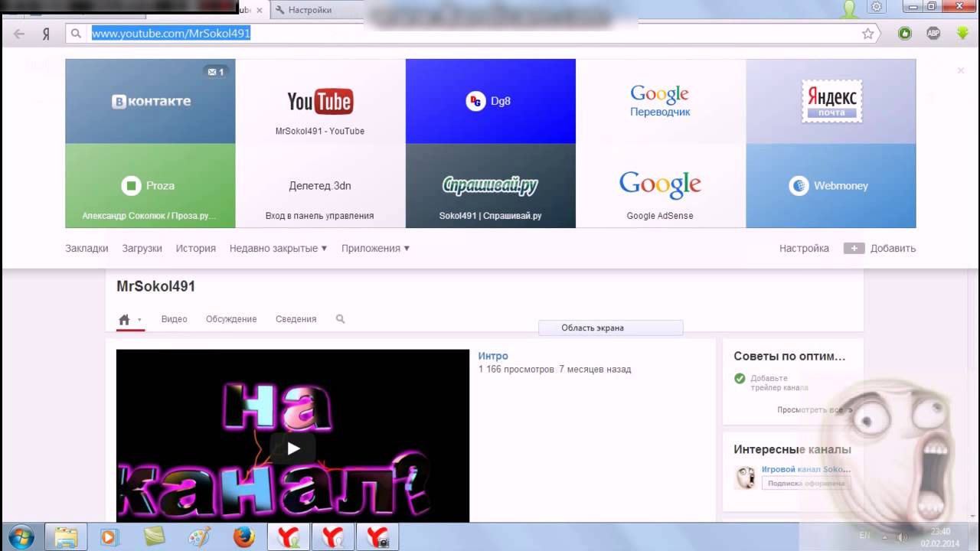This screenshot has width=980, height=551.
Task: Switch to the first Yandex Browser taskbar window
Action: pos(288,537)
